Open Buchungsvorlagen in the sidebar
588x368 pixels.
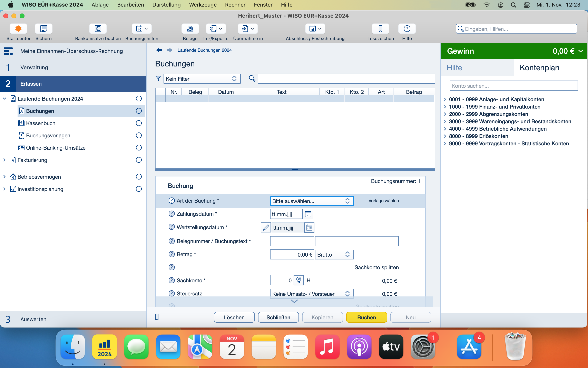click(48, 135)
